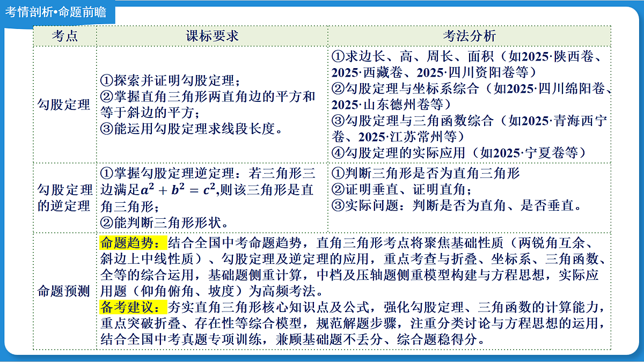This screenshot has height=362, width=644.
Task: Click text ①探索并证明勾股定理
Action: [170, 81]
